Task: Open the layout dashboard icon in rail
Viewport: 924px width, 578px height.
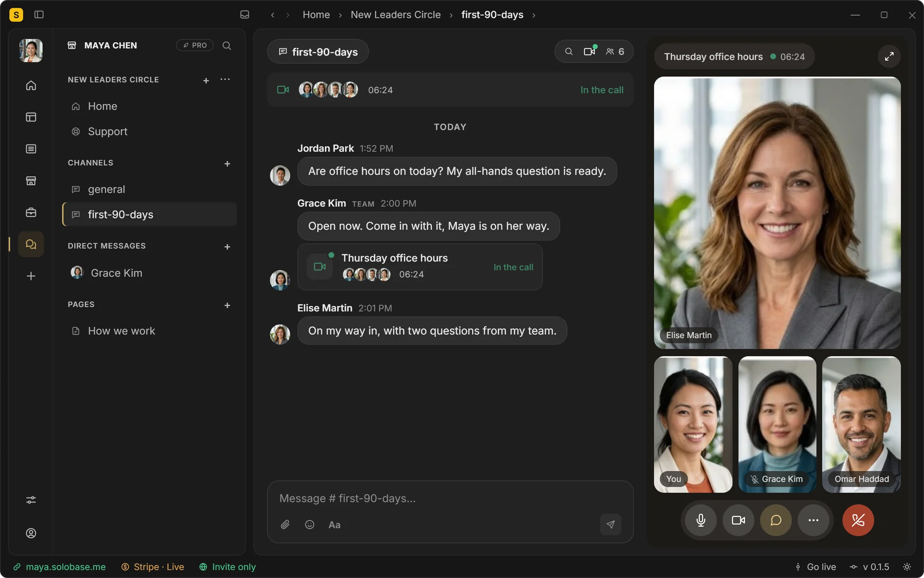Action: pos(31,117)
